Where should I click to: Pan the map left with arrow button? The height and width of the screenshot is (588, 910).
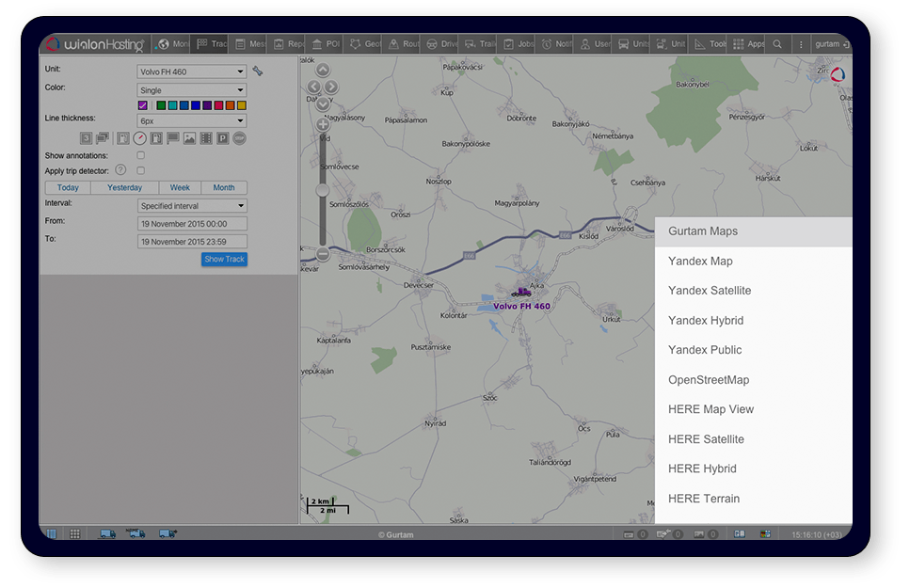pyautogui.click(x=314, y=87)
